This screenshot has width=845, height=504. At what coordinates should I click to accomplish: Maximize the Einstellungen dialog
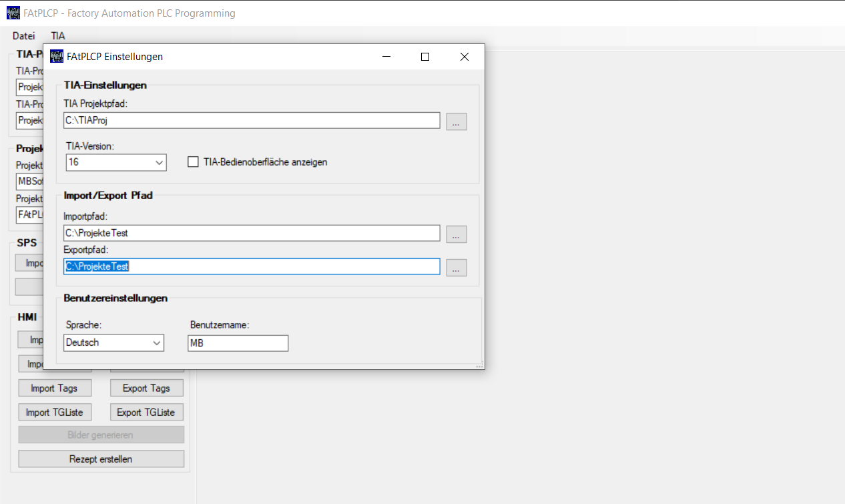coord(425,57)
